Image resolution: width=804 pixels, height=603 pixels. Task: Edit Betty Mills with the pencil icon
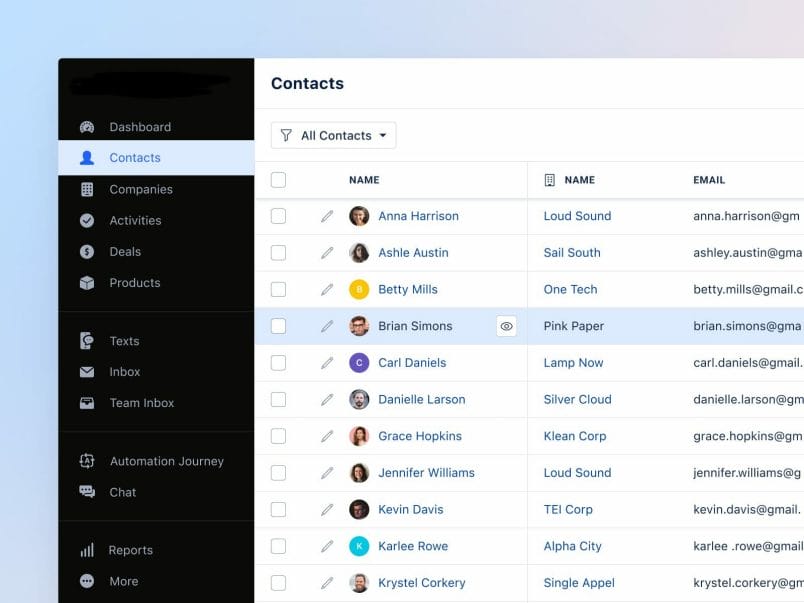327,290
